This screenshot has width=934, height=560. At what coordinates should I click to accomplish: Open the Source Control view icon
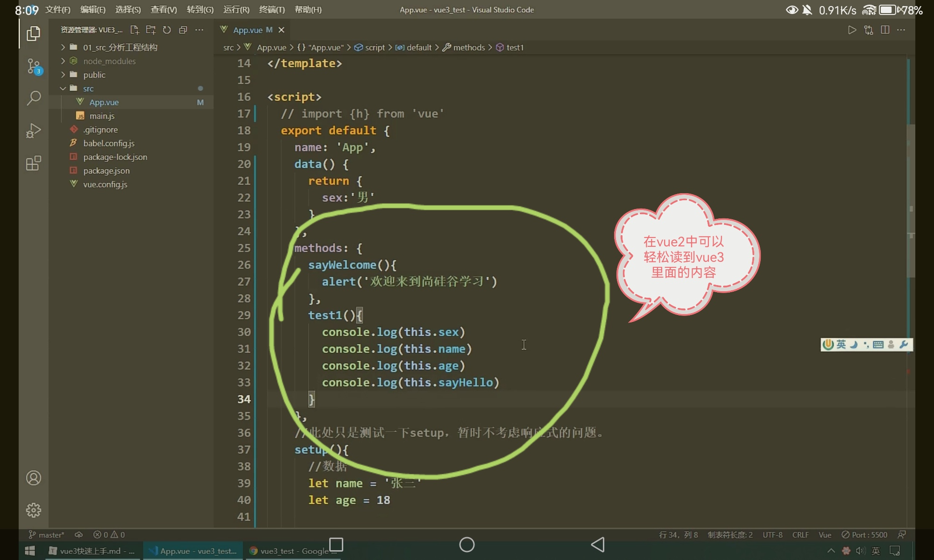tap(34, 66)
